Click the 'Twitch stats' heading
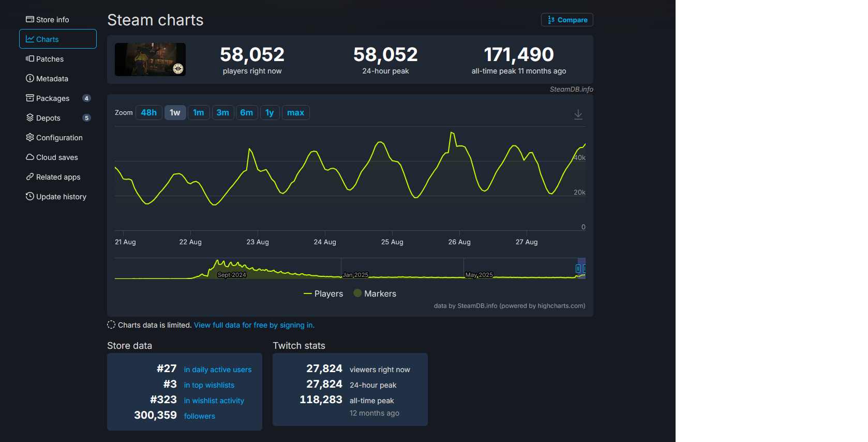This screenshot has width=868, height=442. pyautogui.click(x=299, y=346)
